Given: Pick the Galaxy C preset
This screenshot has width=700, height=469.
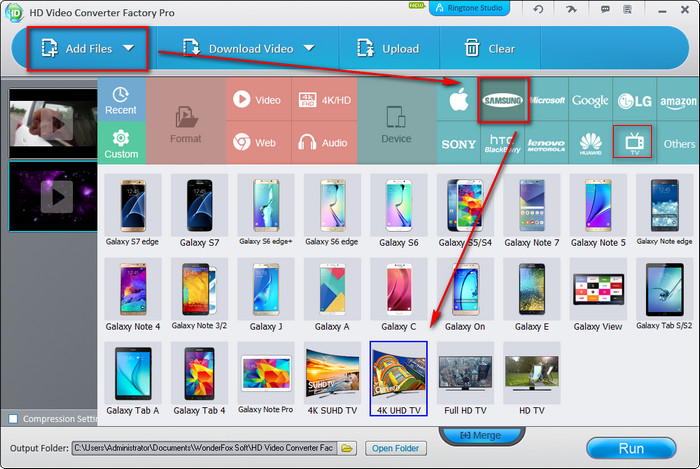Looking at the screenshot, I should pyautogui.click(x=399, y=295).
